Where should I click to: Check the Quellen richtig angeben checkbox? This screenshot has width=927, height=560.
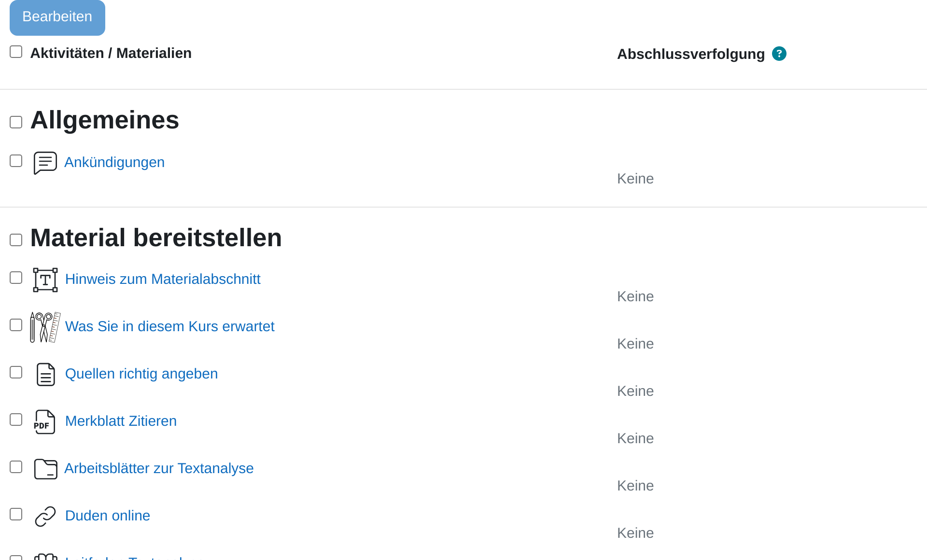pyautogui.click(x=16, y=372)
